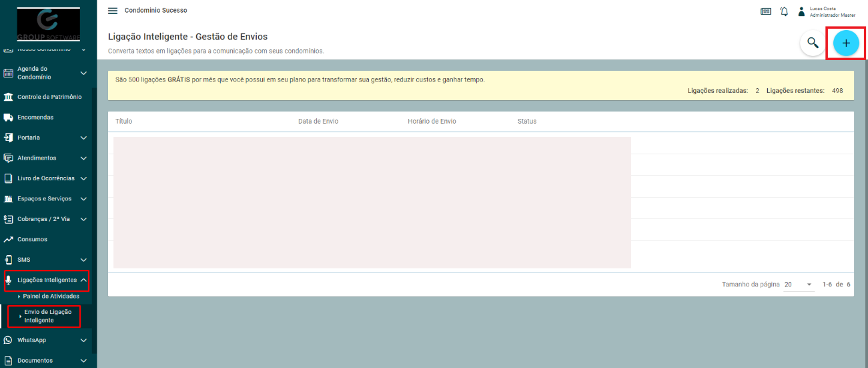Expand the Documentos chevron

click(x=83, y=361)
